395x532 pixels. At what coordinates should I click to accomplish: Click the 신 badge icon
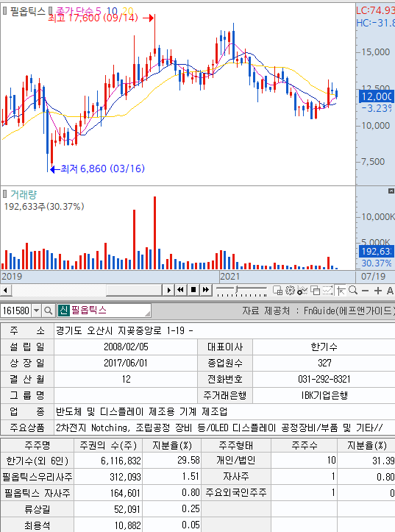(63, 310)
